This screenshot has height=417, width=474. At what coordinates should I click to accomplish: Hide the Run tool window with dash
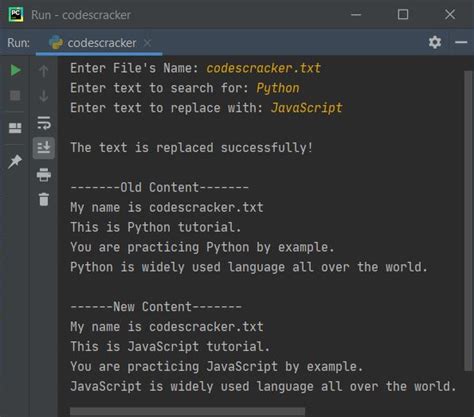(461, 42)
